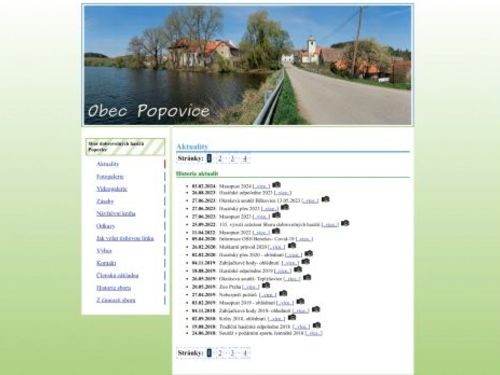Go to page 3 in top pagination

[232, 158]
